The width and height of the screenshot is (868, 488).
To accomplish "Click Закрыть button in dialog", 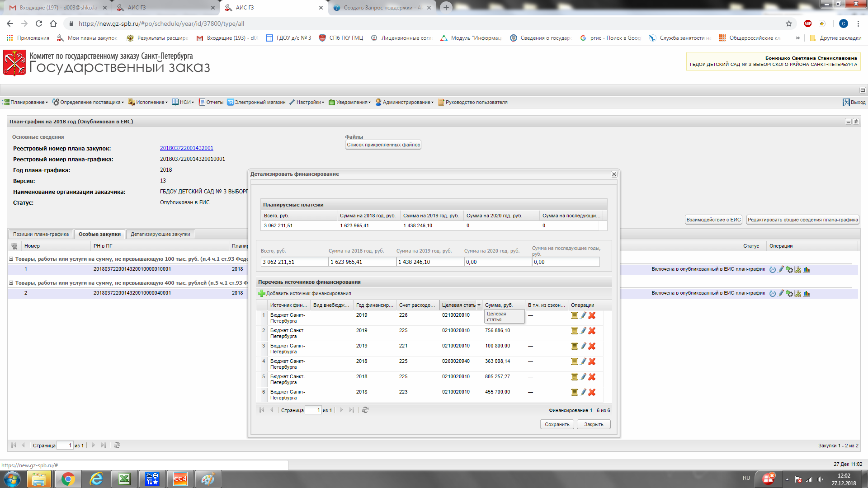I will coord(594,424).
